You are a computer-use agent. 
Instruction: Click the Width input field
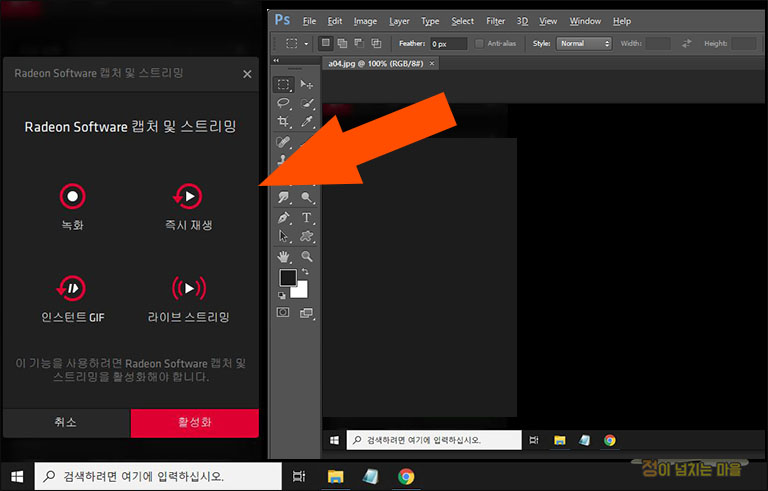point(658,44)
